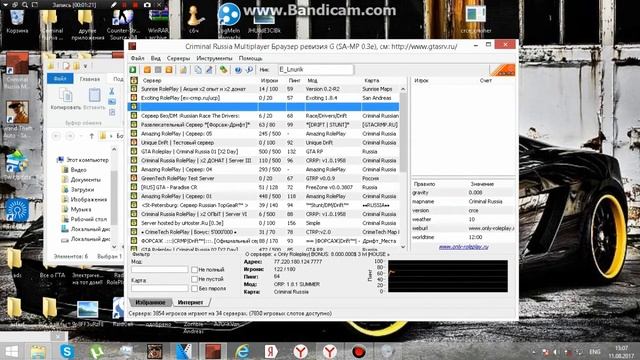Enable the Без пароля filter checkbox

coord(194,289)
